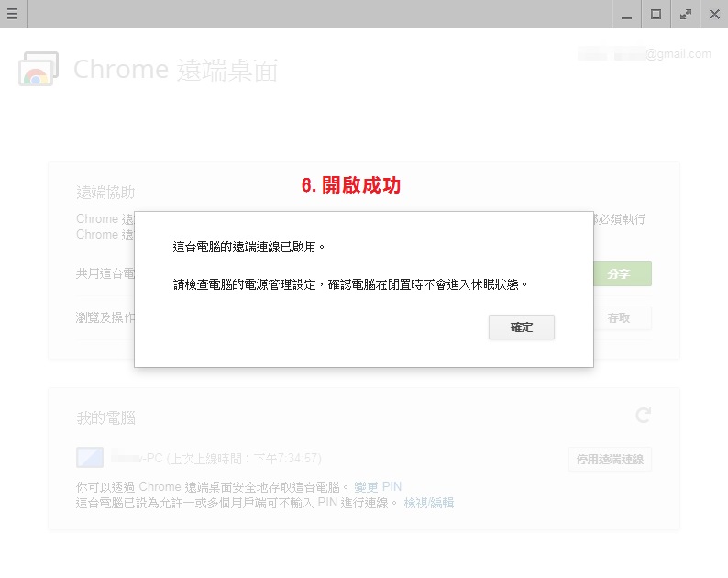Click the red 6. 開啟成功 caption
This screenshot has height=578, width=728.
(x=351, y=185)
